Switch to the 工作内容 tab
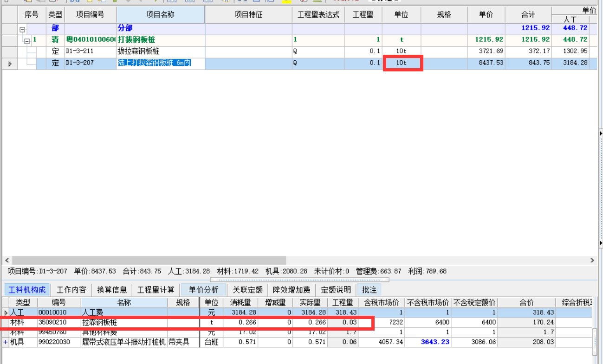This screenshot has height=364, width=603. (71, 290)
